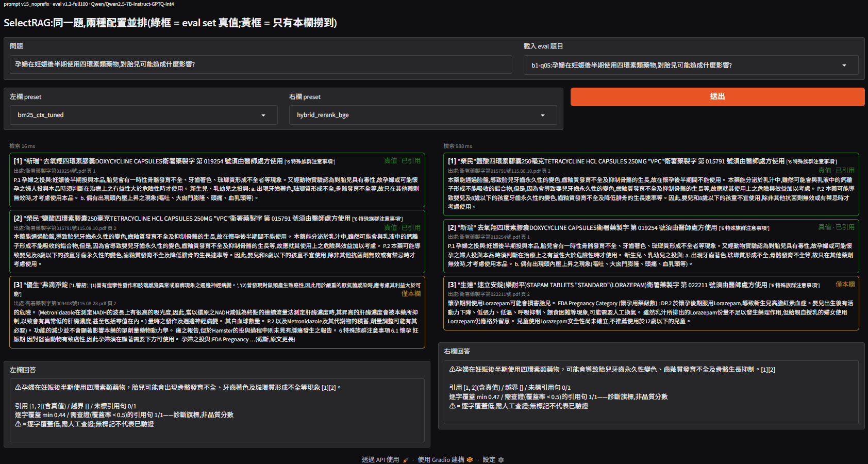Screen dimensions: 868x464
Task: Click source line 衛署藥製字第022211號.pdf in right column
Action: tap(489, 294)
